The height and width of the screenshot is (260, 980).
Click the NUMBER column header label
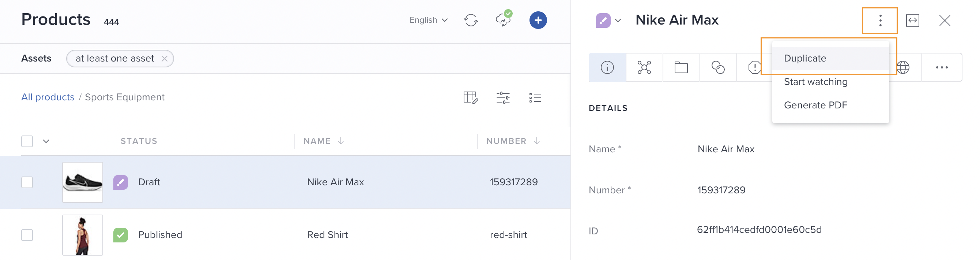(x=506, y=141)
